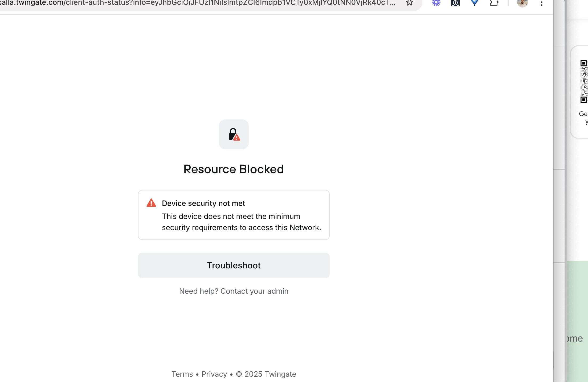Image resolution: width=588 pixels, height=382 pixels.
Task: Click the dark square screenshot extension icon
Action: click(x=455, y=3)
